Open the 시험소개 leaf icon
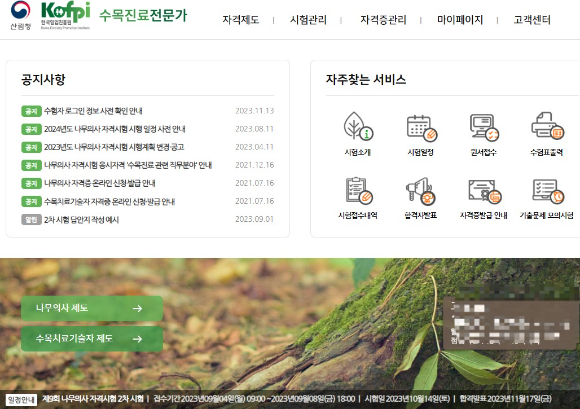 pyautogui.click(x=358, y=126)
